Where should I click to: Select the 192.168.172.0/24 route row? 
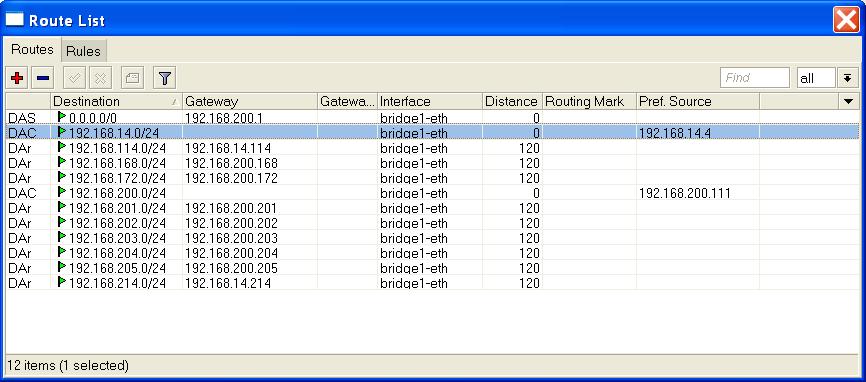[x=432, y=178]
